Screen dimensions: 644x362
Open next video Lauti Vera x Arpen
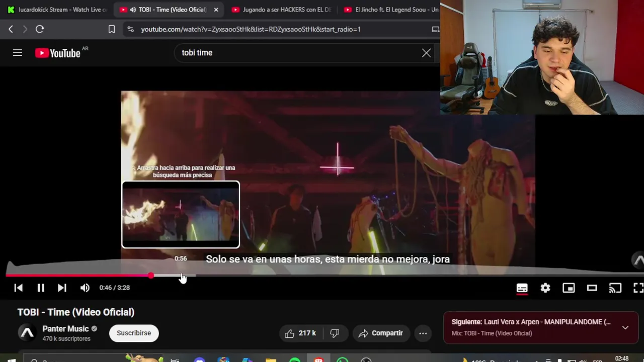(531, 322)
